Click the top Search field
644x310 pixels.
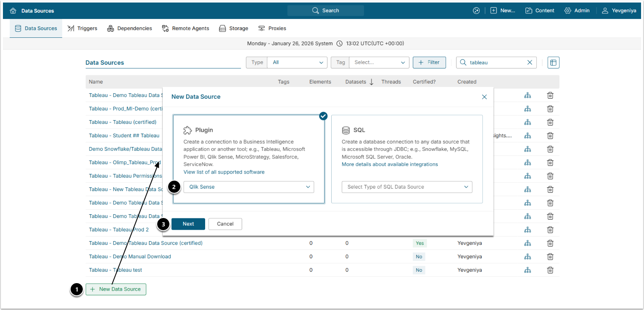[x=326, y=11]
